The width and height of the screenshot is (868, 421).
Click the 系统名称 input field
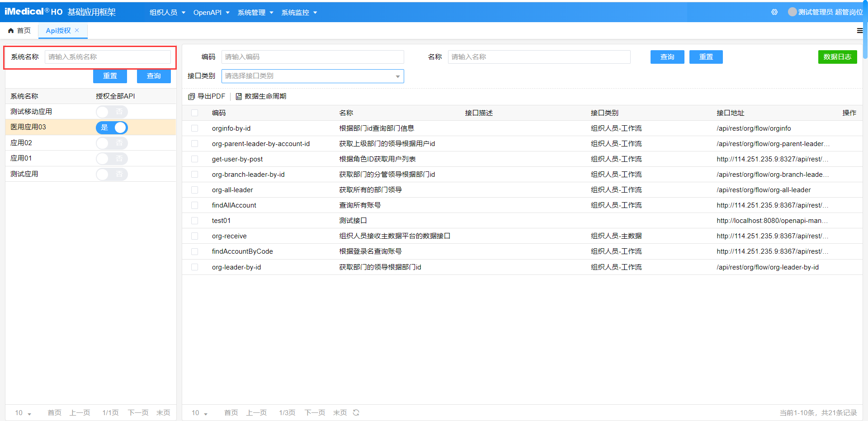tap(108, 57)
